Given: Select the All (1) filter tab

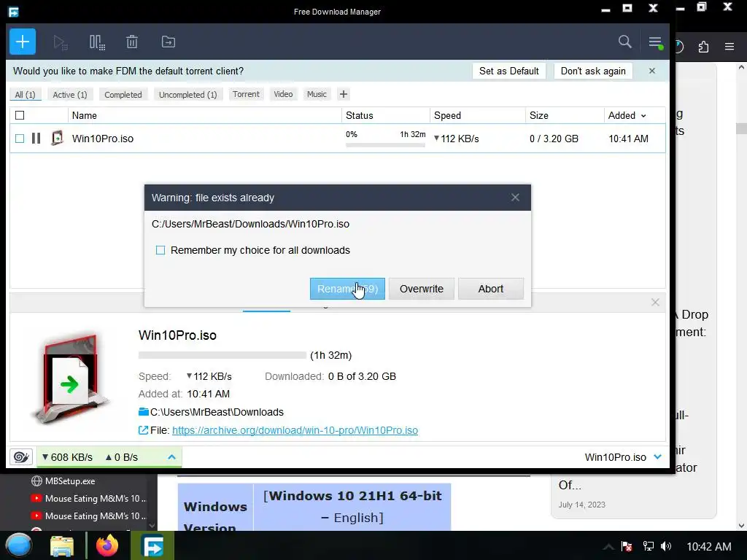Looking at the screenshot, I should 26,95.
